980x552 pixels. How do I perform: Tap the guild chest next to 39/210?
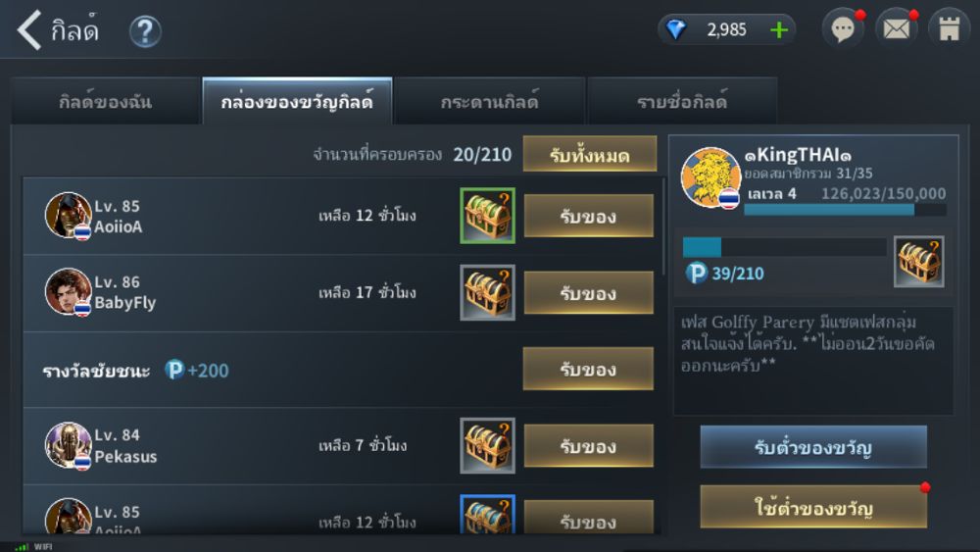[x=919, y=262]
